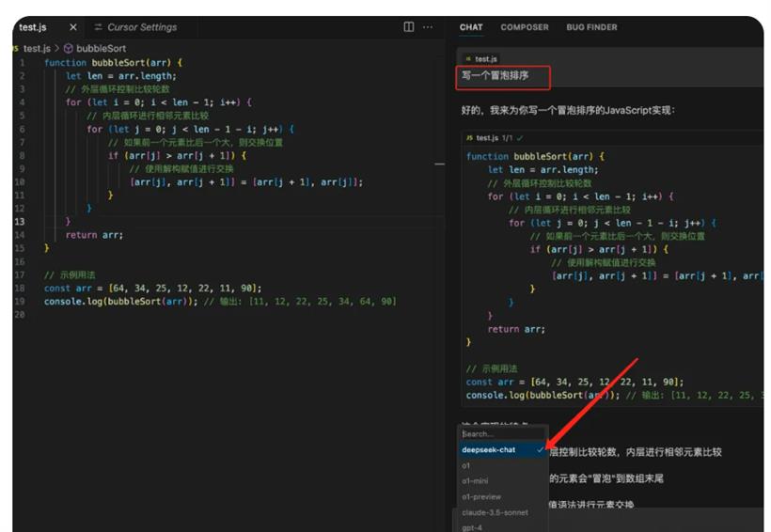Focus the model Search field
Viewport: 771px width, 532px height.
pyautogui.click(x=504, y=433)
